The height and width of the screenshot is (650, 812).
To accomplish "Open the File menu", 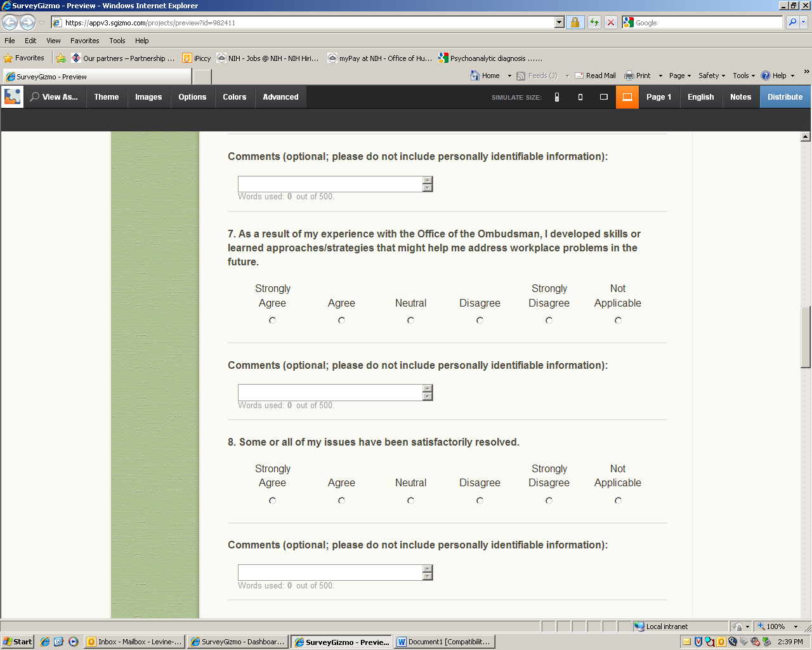I will point(10,41).
